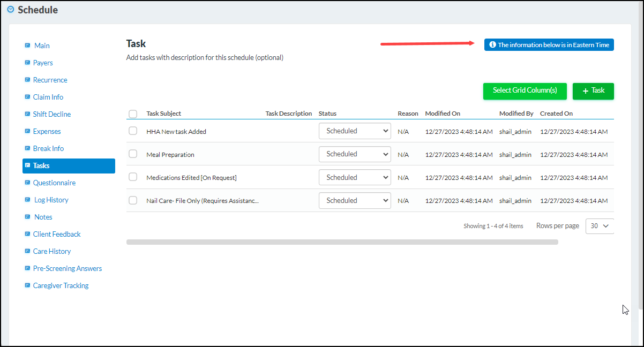Check the select-all checkbox in the grid header

(x=132, y=114)
